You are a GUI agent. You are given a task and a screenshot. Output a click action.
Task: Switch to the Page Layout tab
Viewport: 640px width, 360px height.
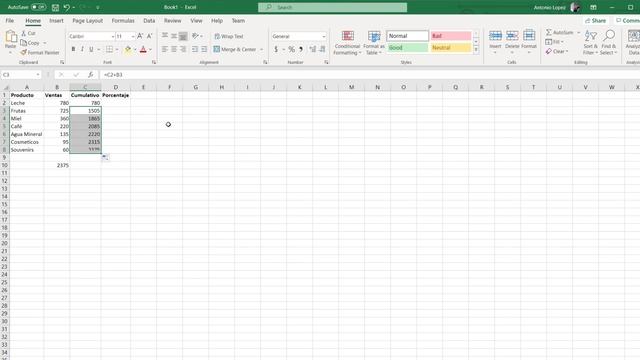coord(87,20)
